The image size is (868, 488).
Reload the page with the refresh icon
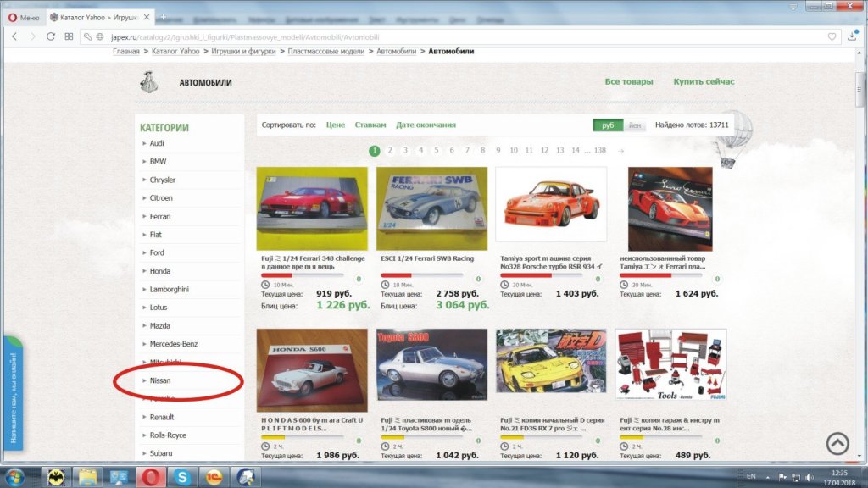point(51,36)
